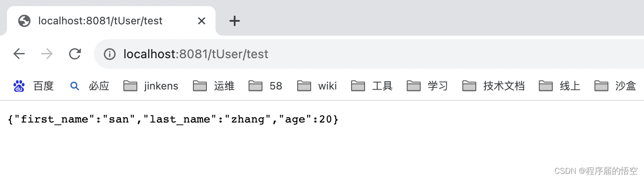Image resolution: width=644 pixels, height=179 pixels.
Task: Open the 必应 search bookmark
Action: tap(90, 86)
